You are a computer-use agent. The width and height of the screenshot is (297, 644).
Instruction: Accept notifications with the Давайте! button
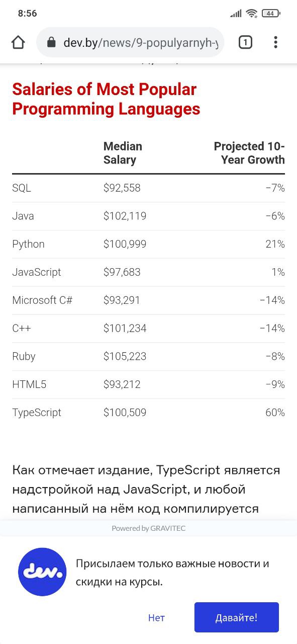[237, 617]
